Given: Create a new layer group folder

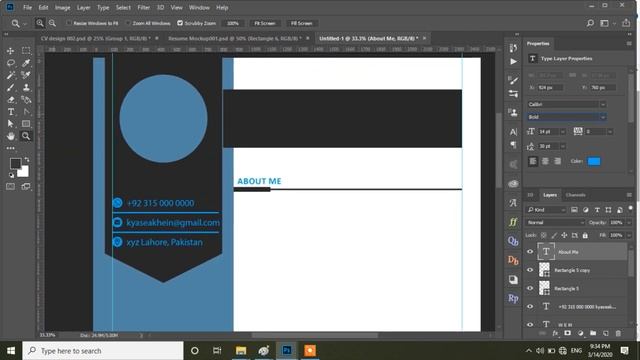Looking at the screenshot, I should click(x=593, y=333).
